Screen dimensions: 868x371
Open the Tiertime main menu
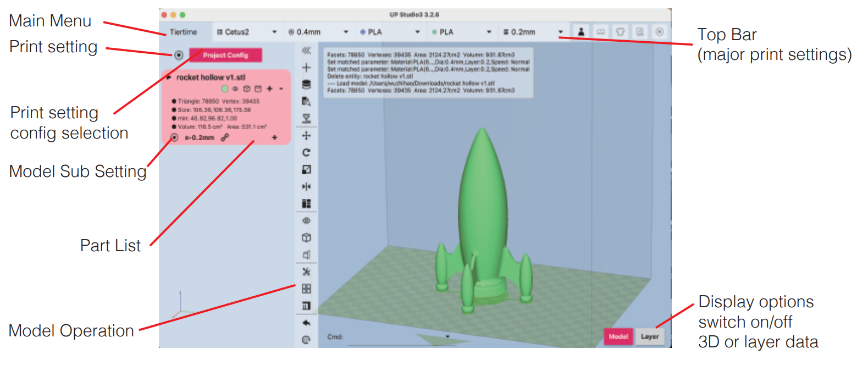coord(183,32)
